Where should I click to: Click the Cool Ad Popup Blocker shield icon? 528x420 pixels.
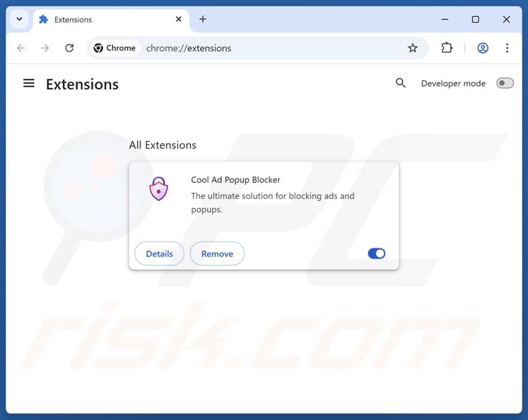[158, 188]
